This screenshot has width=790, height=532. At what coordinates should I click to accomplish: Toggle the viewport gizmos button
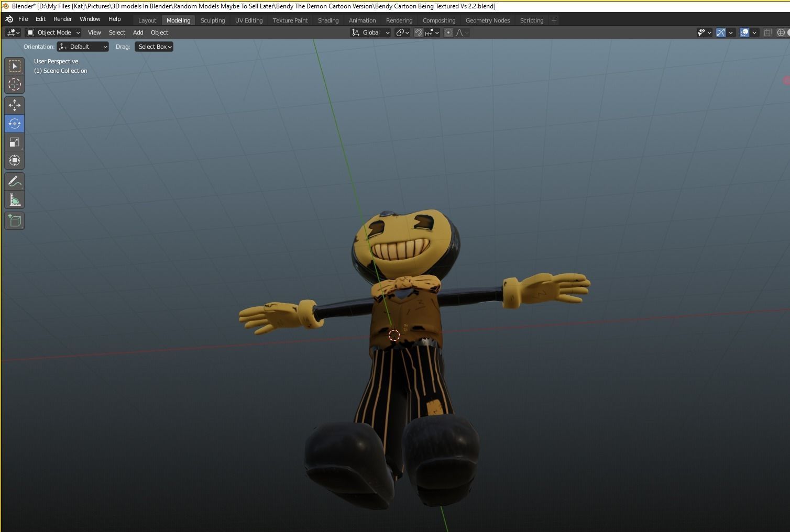click(x=721, y=32)
